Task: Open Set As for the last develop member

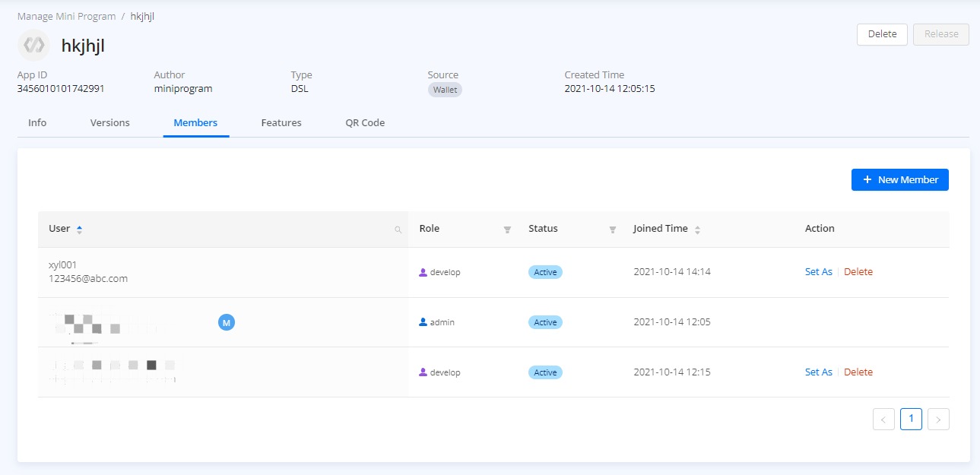Action: pyautogui.click(x=818, y=372)
